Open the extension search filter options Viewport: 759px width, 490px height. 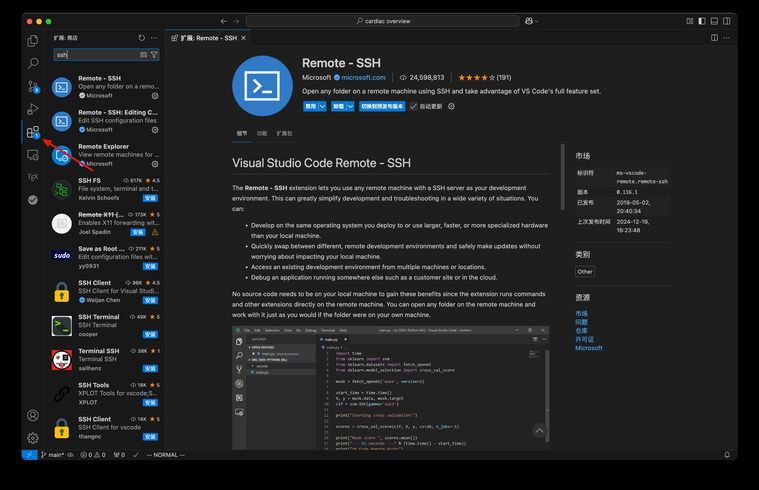tap(154, 55)
